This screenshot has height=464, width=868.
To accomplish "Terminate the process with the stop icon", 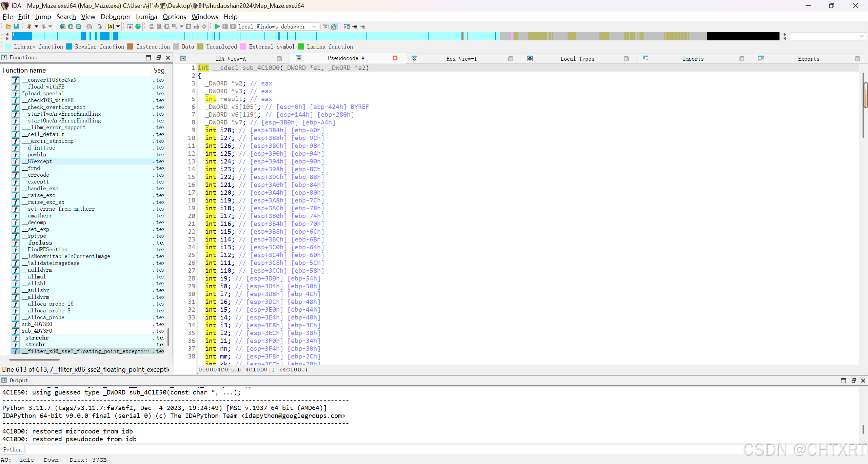I will (x=233, y=26).
